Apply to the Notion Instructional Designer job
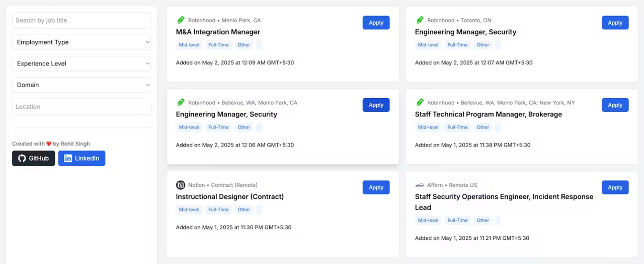Viewport: 644px width, 264px height. (x=376, y=187)
